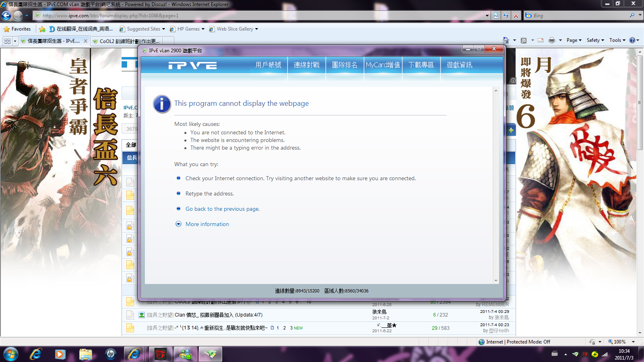Open the 100% zoom level dropdown

[x=622, y=342]
